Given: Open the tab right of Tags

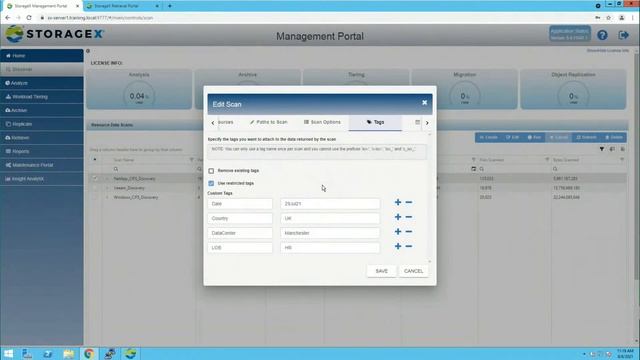Looking at the screenshot, I should pyautogui.click(x=417, y=122).
